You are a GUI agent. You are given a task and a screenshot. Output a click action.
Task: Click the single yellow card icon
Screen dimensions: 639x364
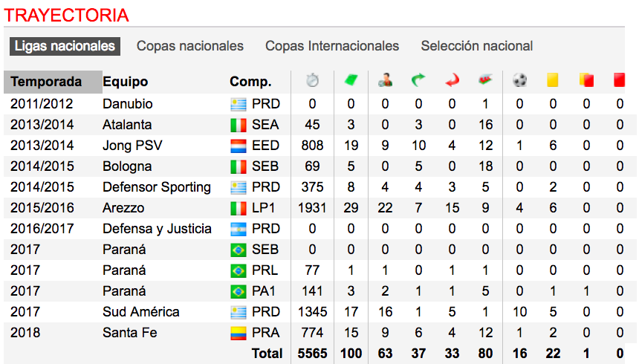pos(552,80)
